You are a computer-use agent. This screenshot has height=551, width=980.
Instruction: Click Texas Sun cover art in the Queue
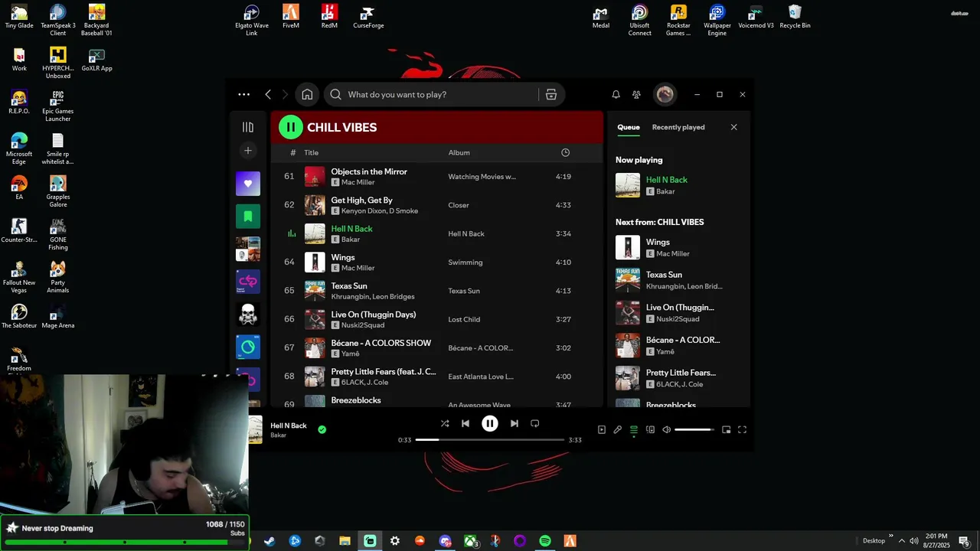(628, 280)
